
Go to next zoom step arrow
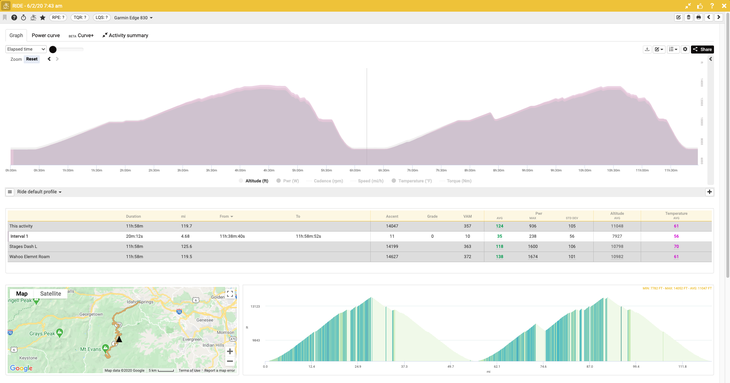57,59
